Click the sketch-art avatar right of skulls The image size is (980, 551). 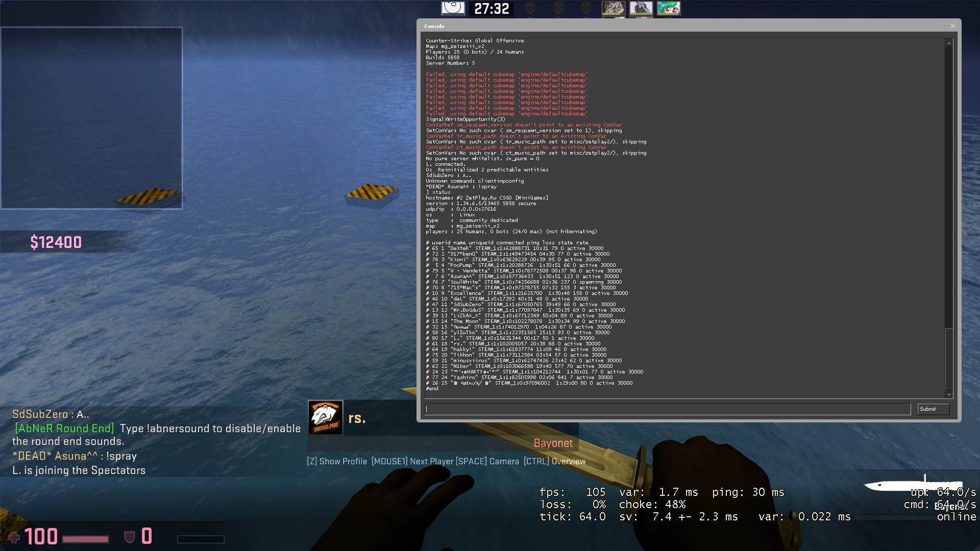613,8
